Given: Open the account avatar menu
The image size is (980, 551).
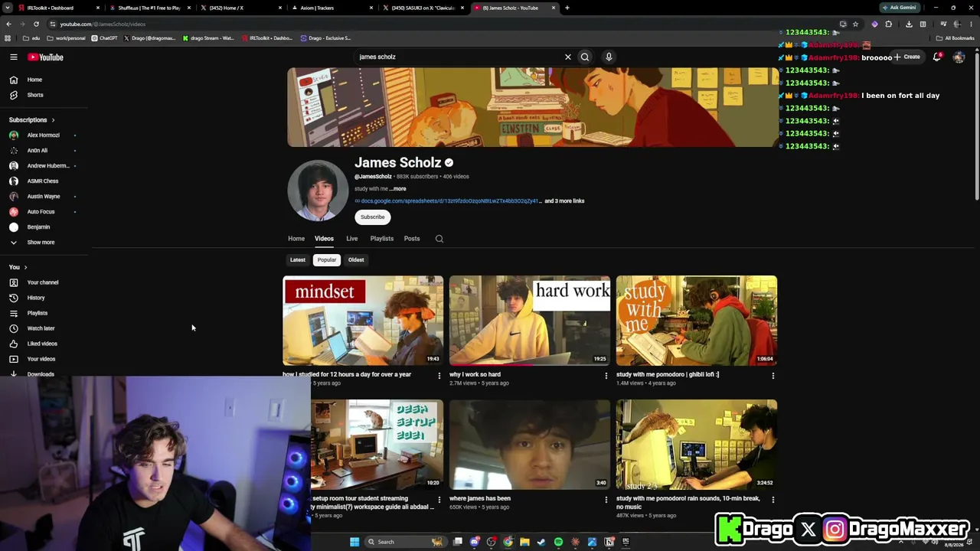Looking at the screenshot, I should (959, 57).
